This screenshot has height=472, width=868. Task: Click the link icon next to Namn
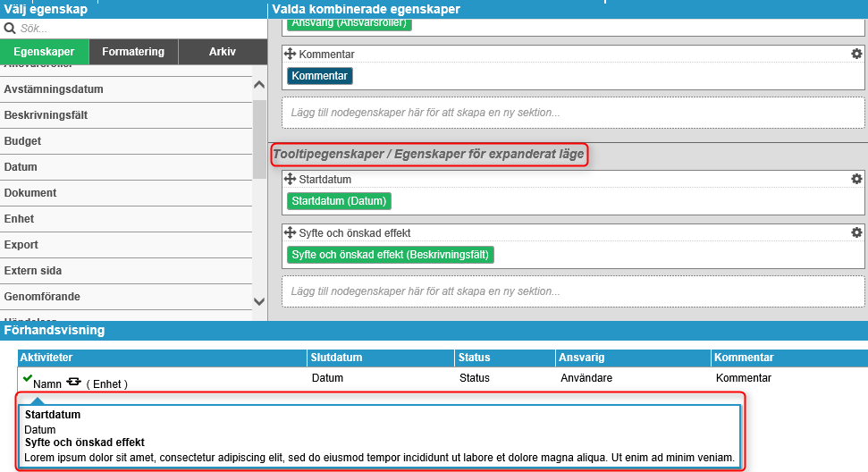tap(74, 382)
